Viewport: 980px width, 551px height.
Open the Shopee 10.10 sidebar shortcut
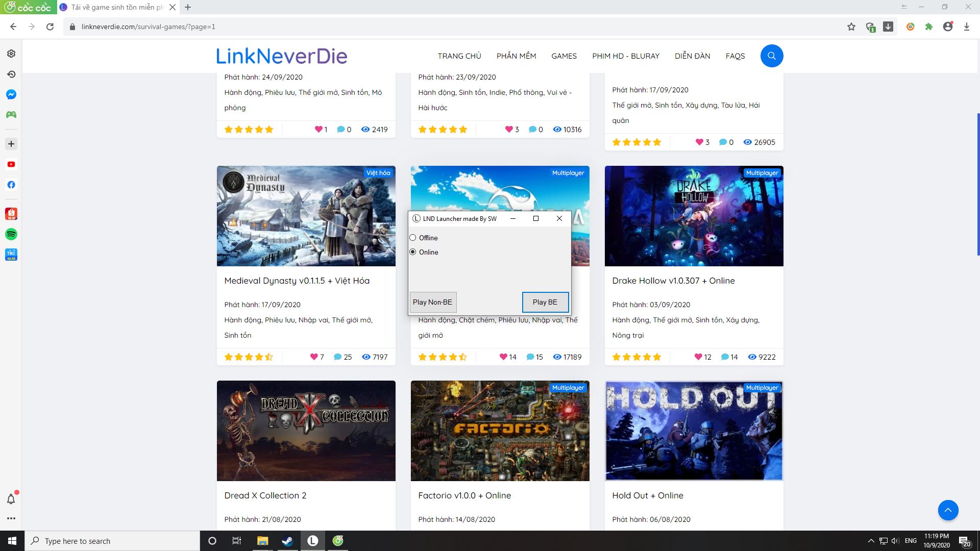click(x=11, y=214)
